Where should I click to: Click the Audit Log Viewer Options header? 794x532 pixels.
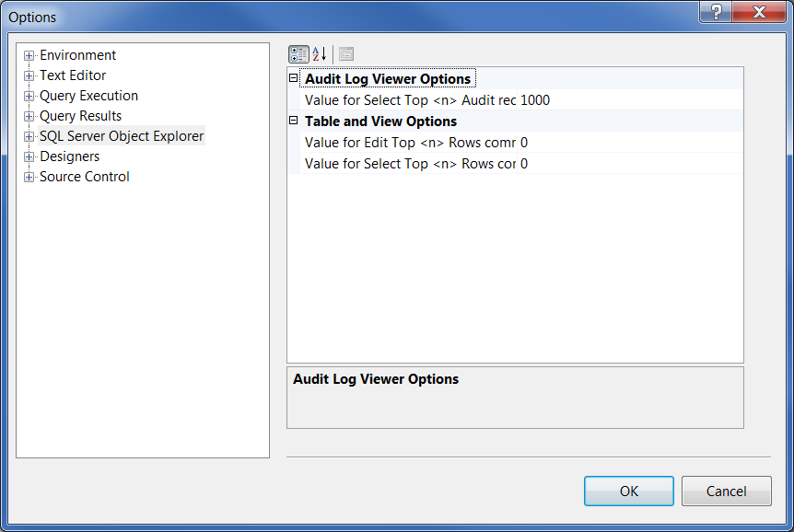388,79
